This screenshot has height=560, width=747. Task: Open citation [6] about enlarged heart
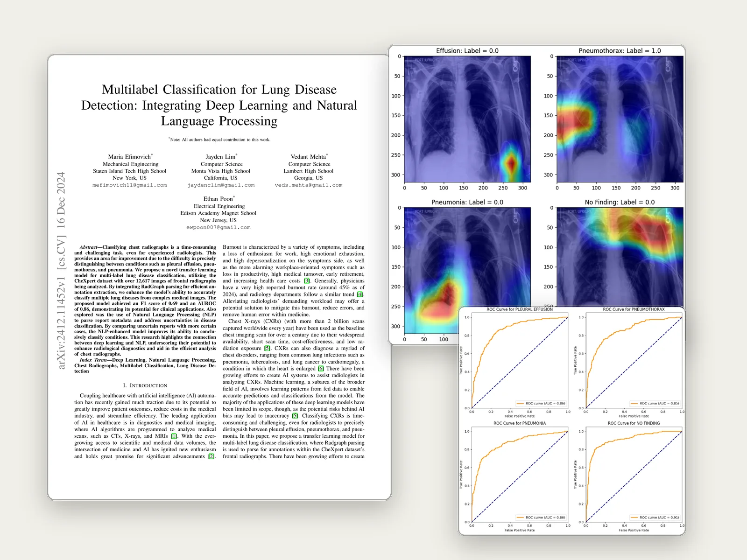321,369
